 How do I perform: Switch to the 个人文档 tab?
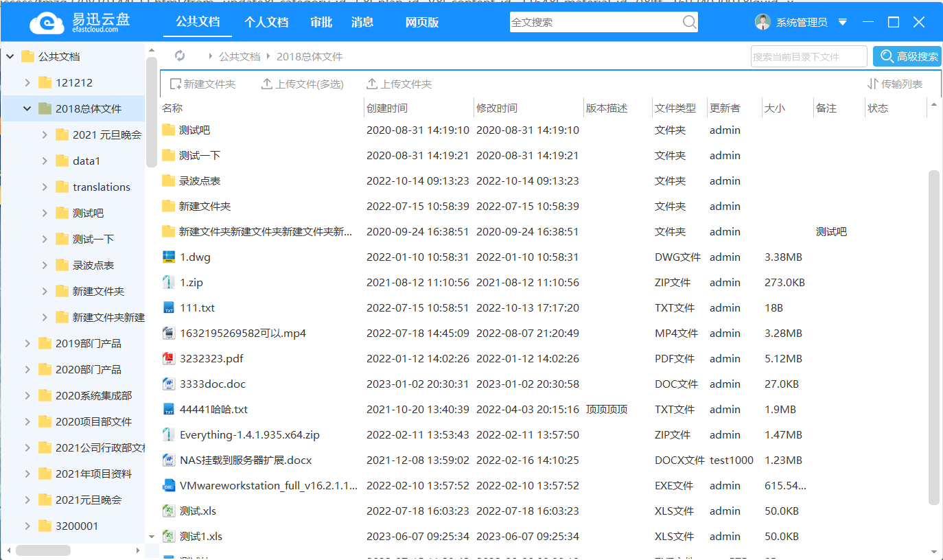pyautogui.click(x=266, y=22)
